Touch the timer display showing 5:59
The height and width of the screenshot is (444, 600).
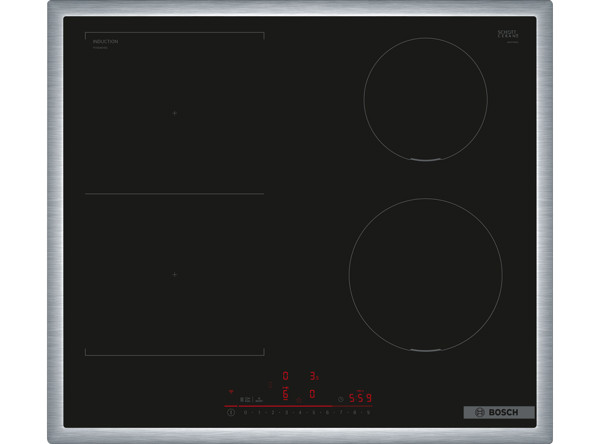pyautogui.click(x=360, y=396)
